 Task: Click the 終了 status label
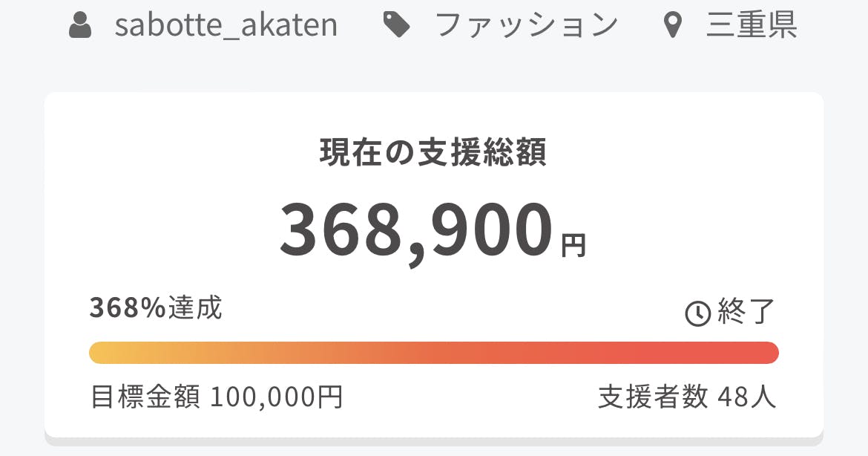coord(746,312)
